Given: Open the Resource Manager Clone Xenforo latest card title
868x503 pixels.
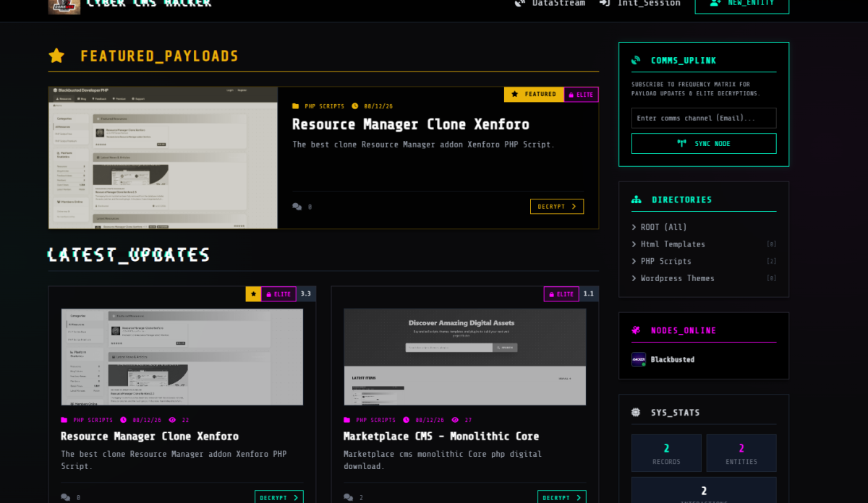Looking at the screenshot, I should (150, 437).
